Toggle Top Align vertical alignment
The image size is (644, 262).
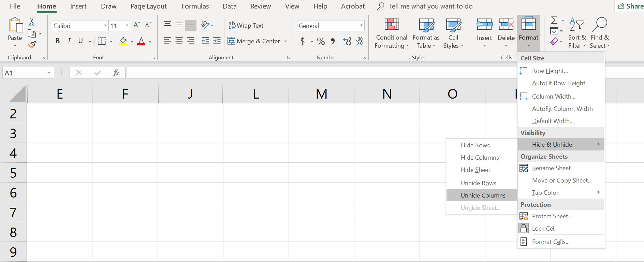click(167, 25)
